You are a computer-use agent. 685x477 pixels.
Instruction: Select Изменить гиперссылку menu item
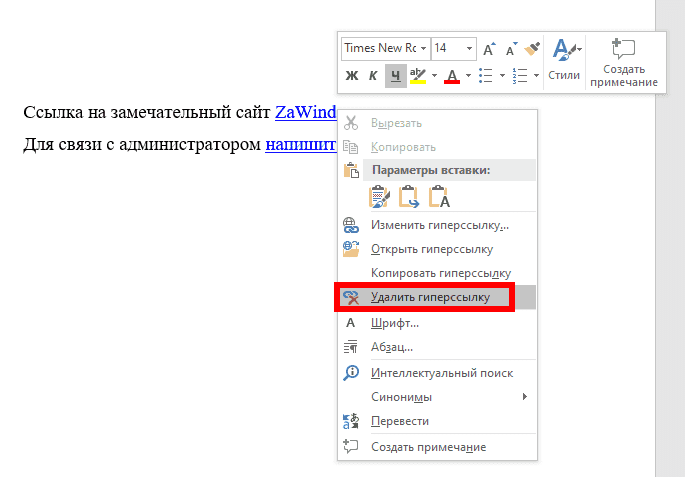click(439, 225)
